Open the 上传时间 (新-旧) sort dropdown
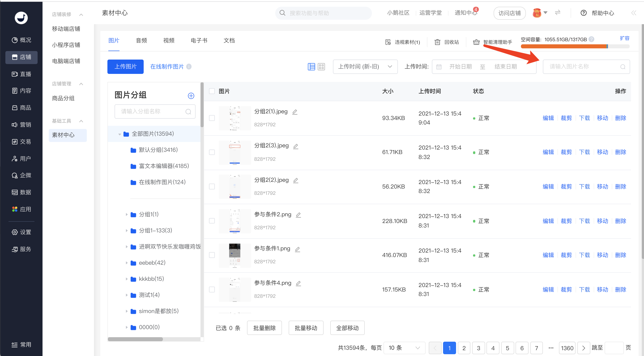Image resolution: width=644 pixels, height=356 pixels. click(x=365, y=67)
